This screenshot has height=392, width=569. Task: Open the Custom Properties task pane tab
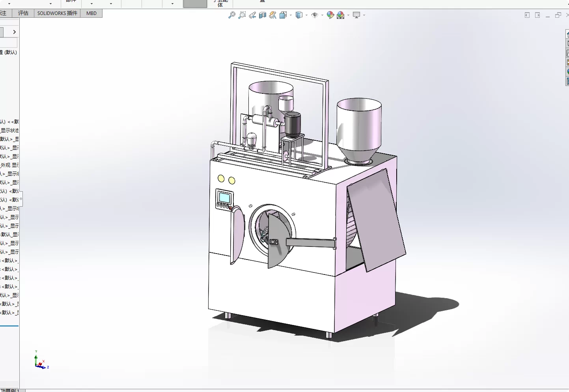[567, 81]
